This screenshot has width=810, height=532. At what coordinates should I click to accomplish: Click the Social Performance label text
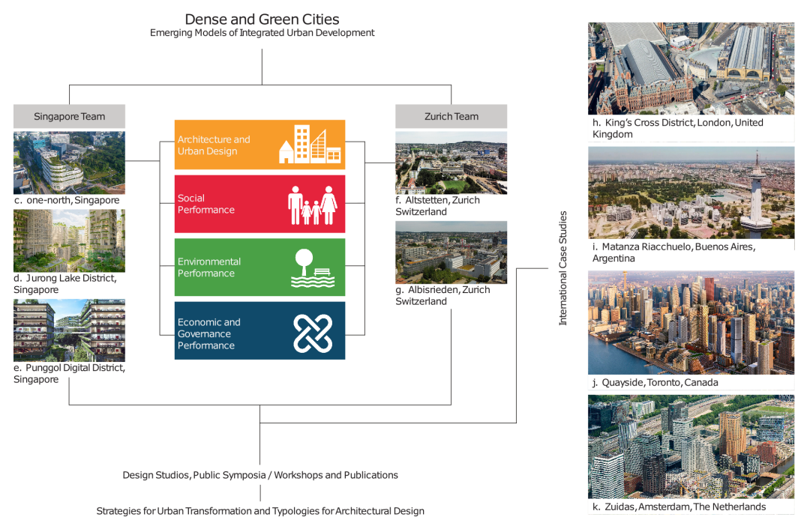click(x=206, y=205)
